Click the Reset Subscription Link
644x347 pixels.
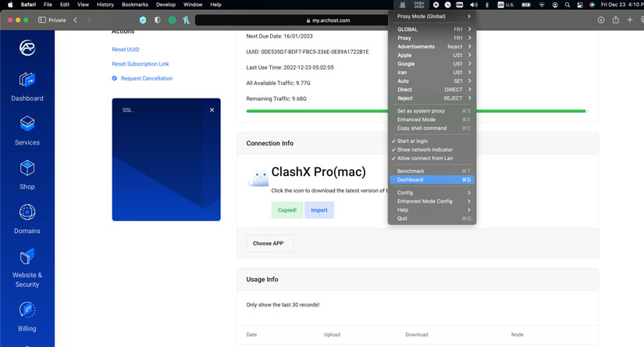[141, 64]
